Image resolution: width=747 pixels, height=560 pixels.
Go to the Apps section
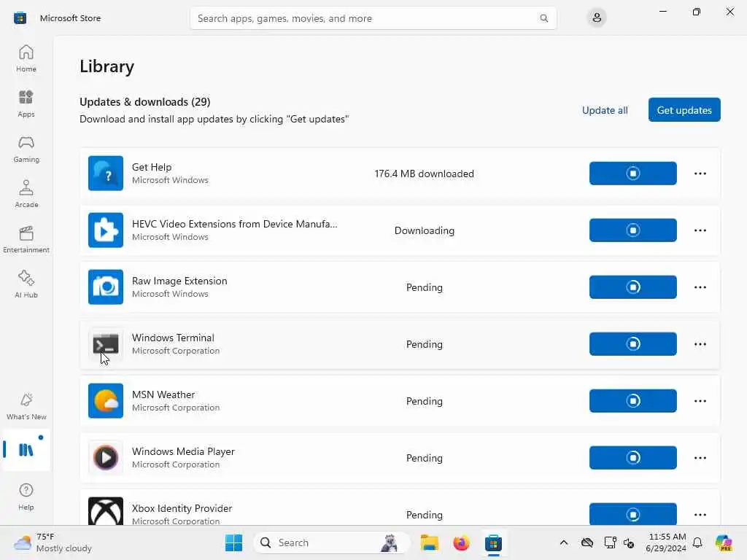coord(26,104)
